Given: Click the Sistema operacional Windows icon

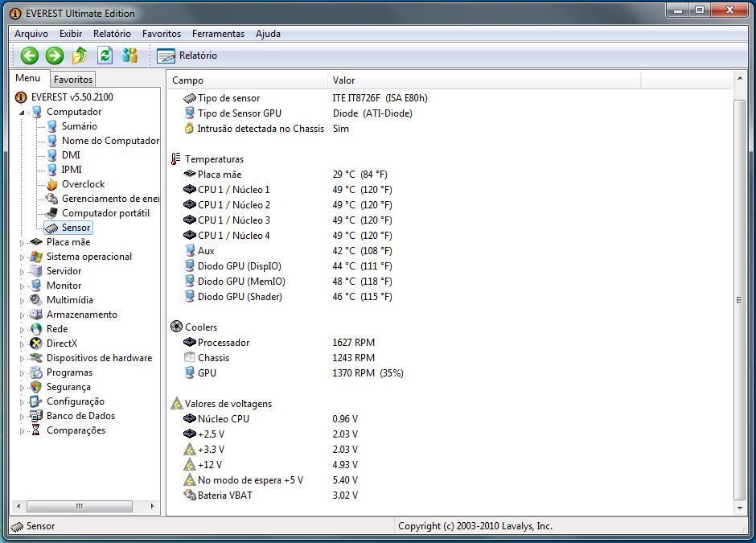Looking at the screenshot, I should (x=36, y=257).
